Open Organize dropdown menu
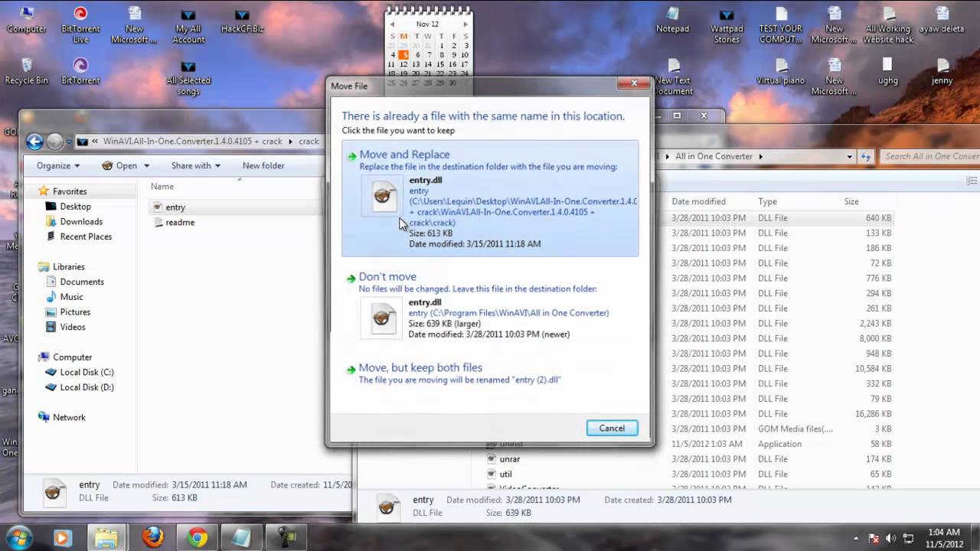The image size is (980, 551). pyautogui.click(x=58, y=165)
